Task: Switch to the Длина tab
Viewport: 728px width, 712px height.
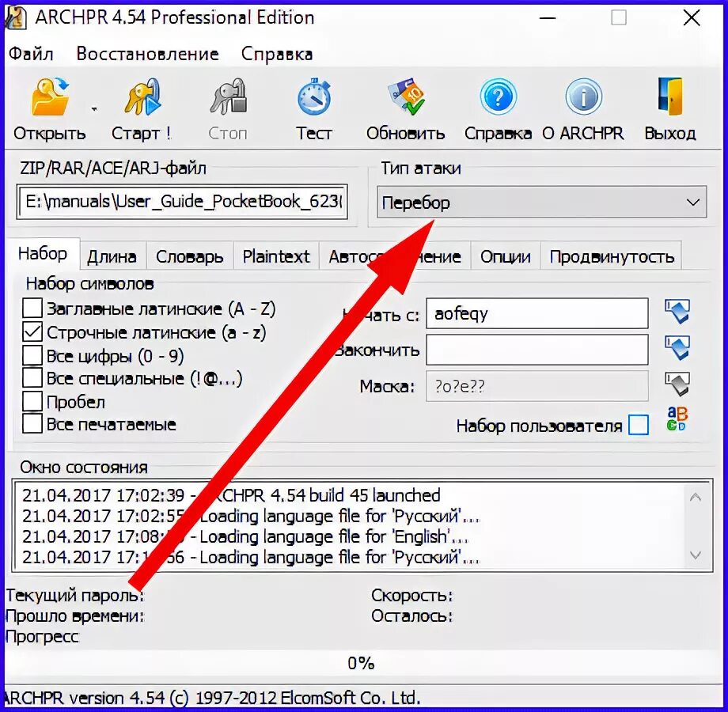Action: tap(112, 256)
